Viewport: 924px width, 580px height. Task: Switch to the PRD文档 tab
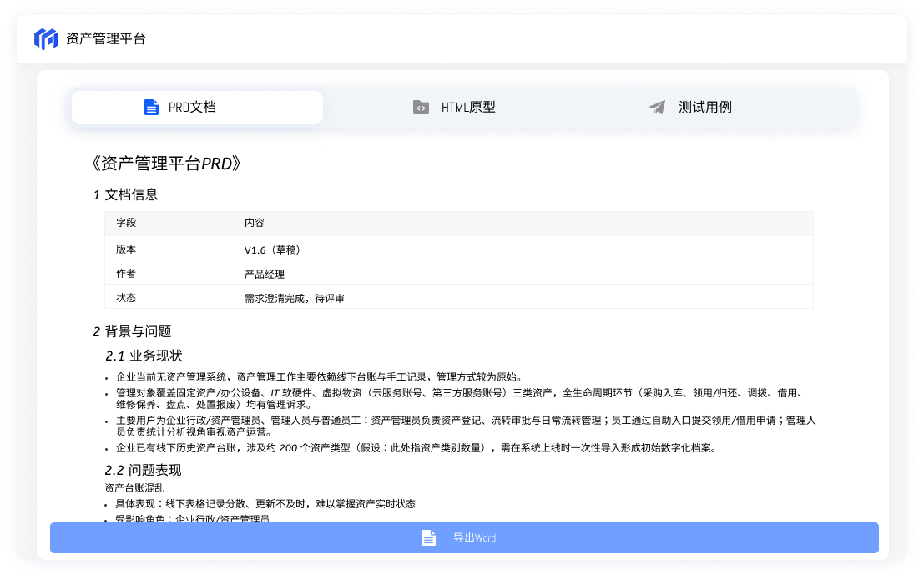pyautogui.click(x=198, y=108)
